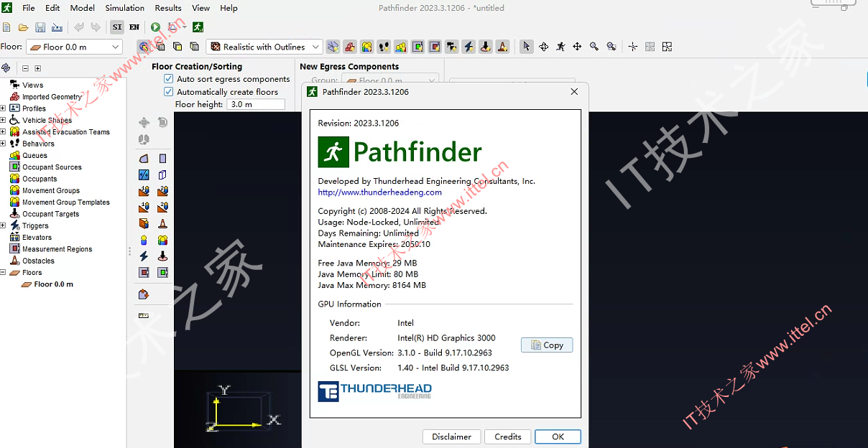
Task: Select the pan view four-arrow tool
Action: [577, 47]
